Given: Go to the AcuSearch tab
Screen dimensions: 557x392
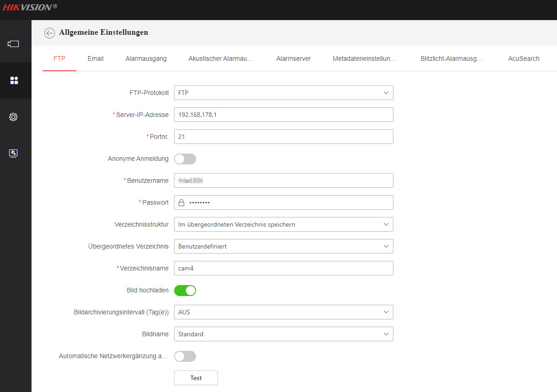Looking at the screenshot, I should pyautogui.click(x=524, y=58).
